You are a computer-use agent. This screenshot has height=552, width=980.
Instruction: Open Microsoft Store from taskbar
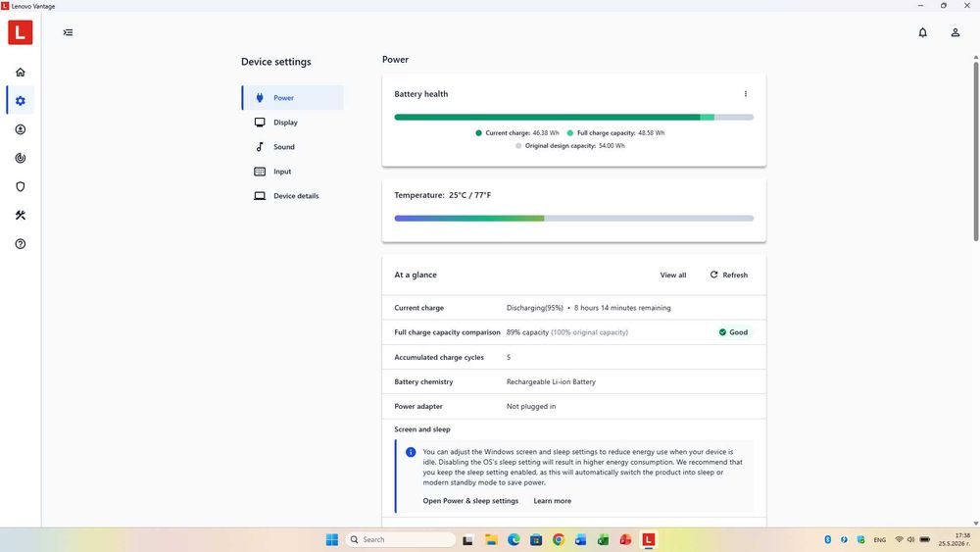tap(536, 539)
